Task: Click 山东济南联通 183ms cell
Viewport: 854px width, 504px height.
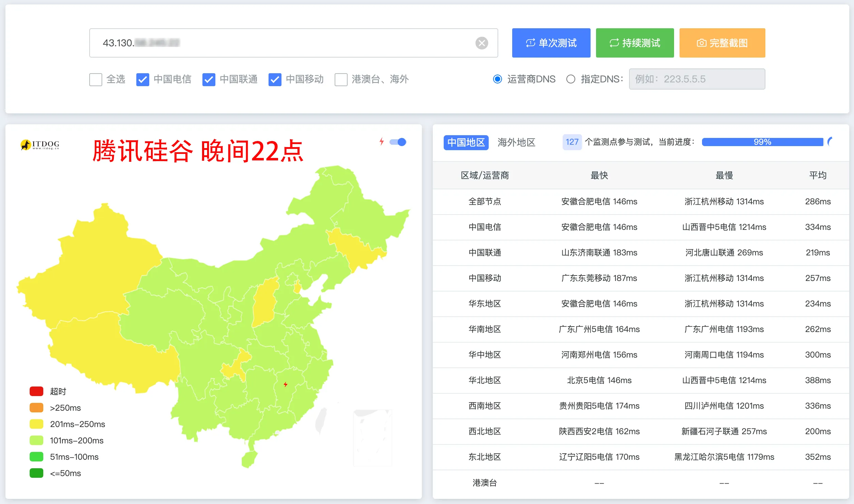Action: point(599,253)
